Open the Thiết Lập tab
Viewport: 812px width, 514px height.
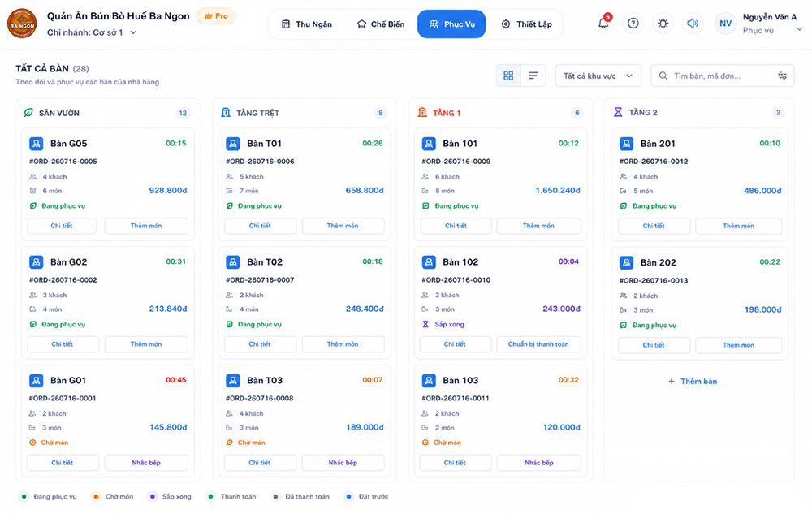[x=526, y=24]
